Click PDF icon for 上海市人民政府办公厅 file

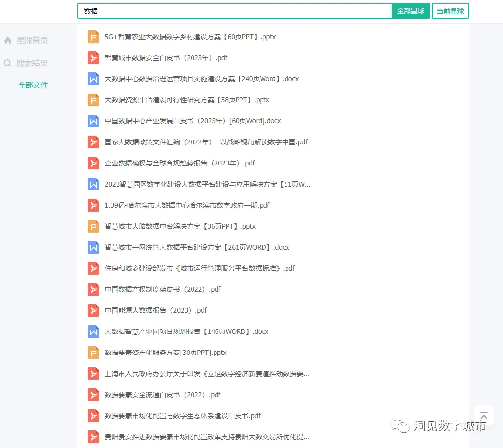pos(94,374)
